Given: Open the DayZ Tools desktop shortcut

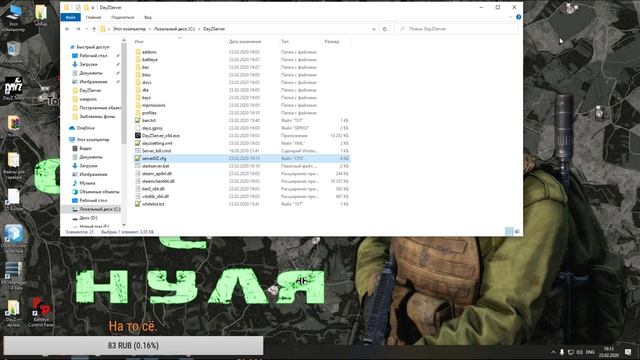Looking at the screenshot, I should point(13,88).
